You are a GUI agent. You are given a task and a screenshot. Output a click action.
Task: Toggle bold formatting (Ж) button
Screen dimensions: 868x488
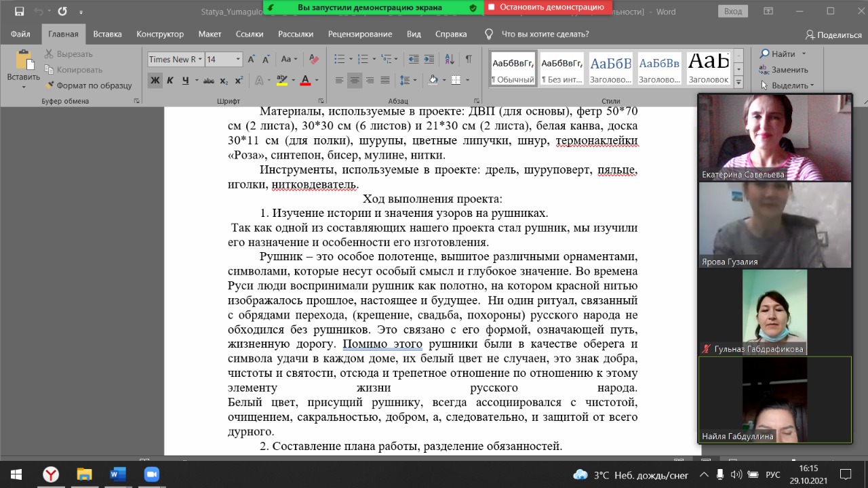pos(155,81)
